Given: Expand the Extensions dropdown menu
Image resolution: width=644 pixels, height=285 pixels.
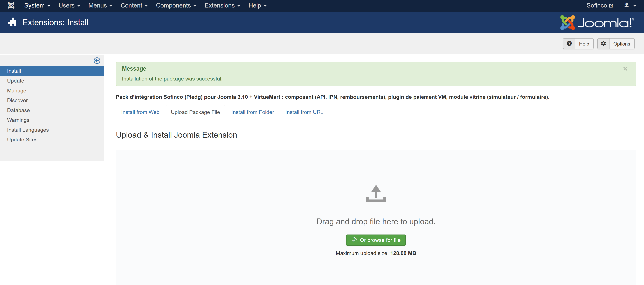Looking at the screenshot, I should 222,5.
